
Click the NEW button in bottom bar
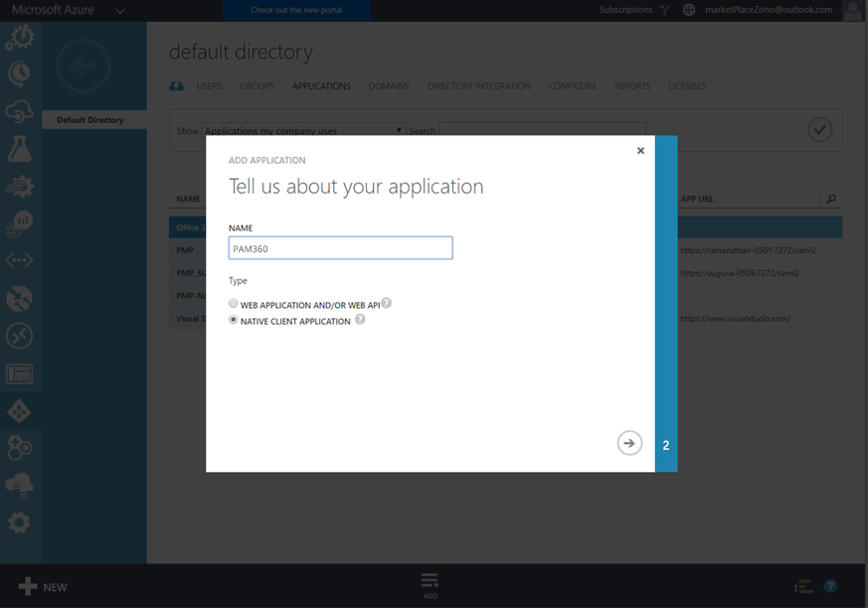coord(43,586)
